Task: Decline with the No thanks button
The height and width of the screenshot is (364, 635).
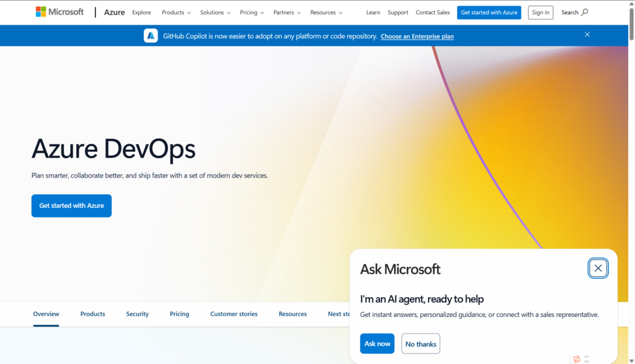Action: coord(420,344)
